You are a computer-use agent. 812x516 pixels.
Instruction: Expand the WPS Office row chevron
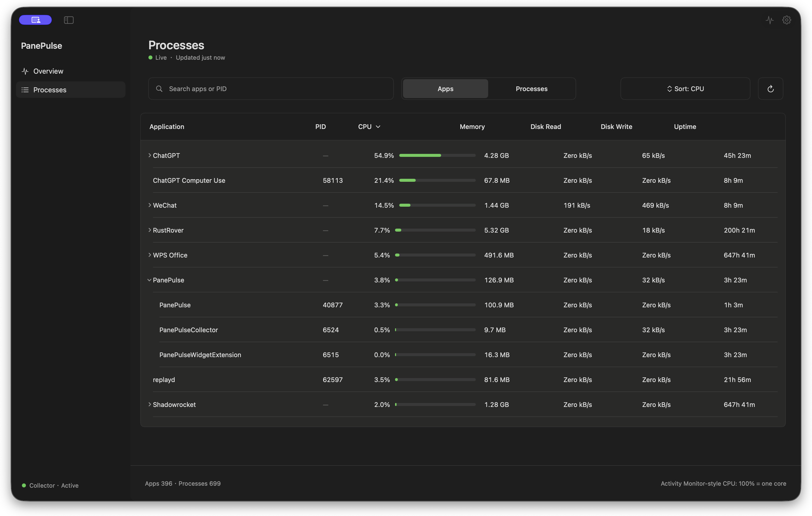pos(150,255)
